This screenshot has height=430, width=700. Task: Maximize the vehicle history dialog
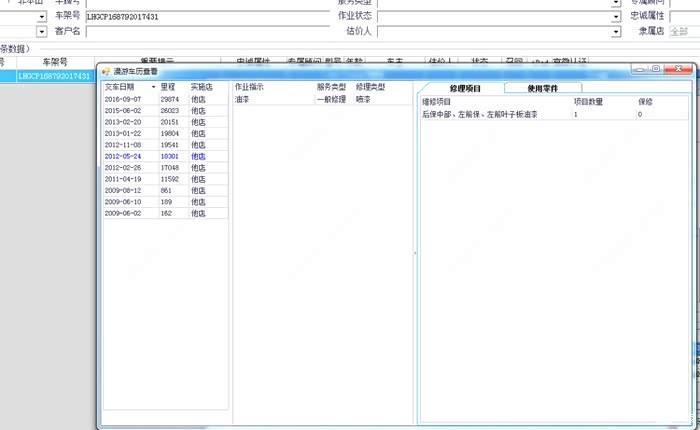pos(656,69)
